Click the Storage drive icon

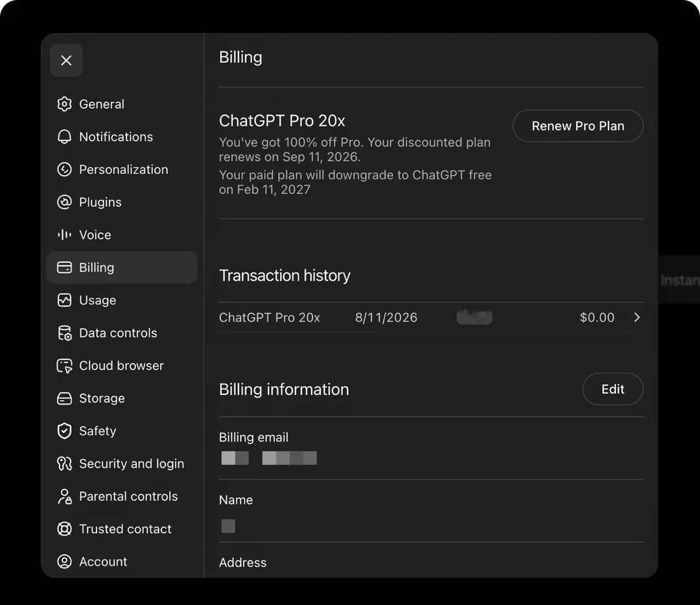click(64, 398)
